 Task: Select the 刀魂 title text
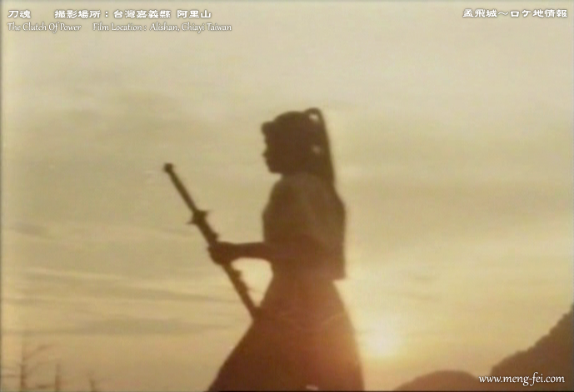pyautogui.click(x=18, y=14)
